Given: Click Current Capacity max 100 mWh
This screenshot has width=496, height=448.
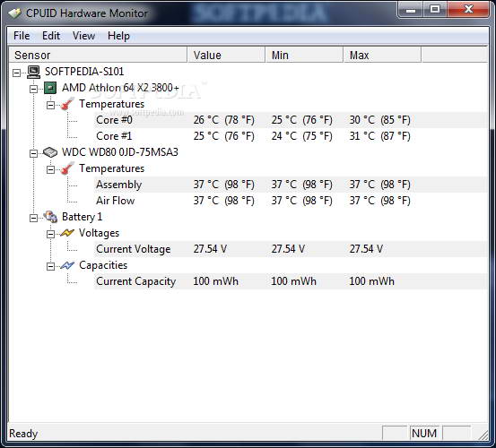Looking at the screenshot, I should tap(371, 281).
